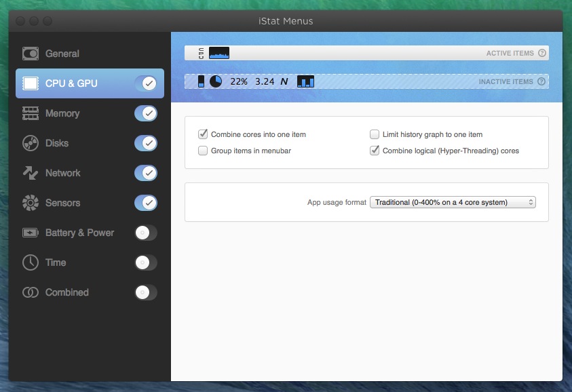Enable the Time switch

pos(146,262)
